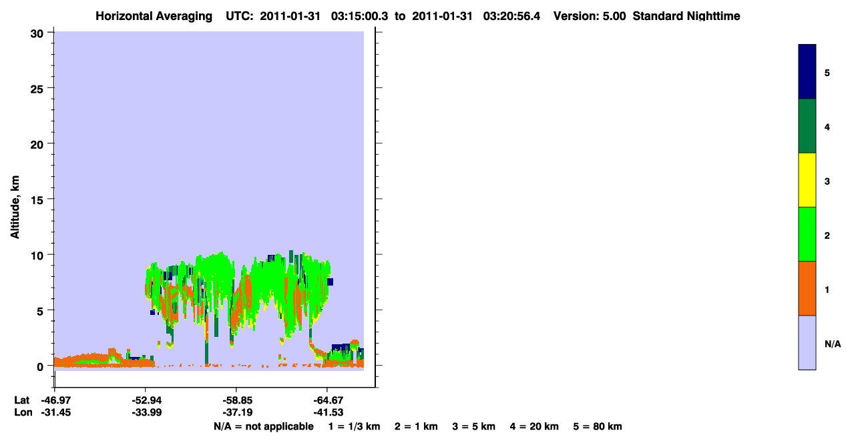Image resolution: width=868 pixels, height=445 pixels.
Task: Click 'N/A = not applicable' legend text
Action: pyautogui.click(x=264, y=426)
